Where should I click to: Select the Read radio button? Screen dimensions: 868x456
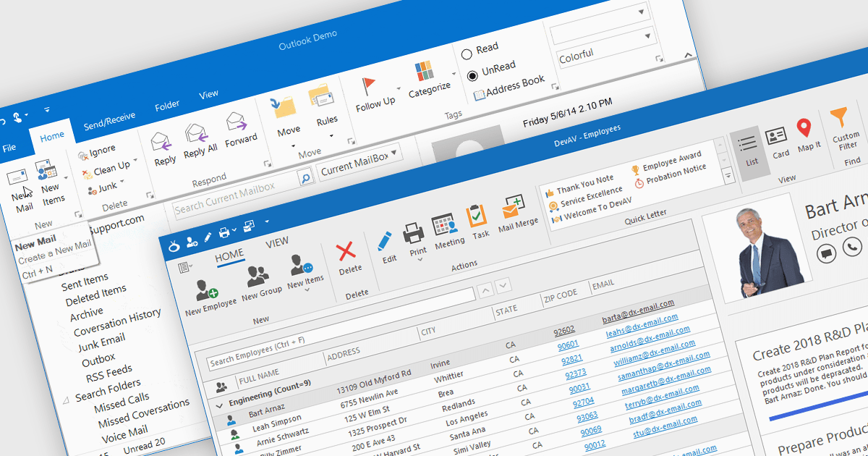[467, 53]
